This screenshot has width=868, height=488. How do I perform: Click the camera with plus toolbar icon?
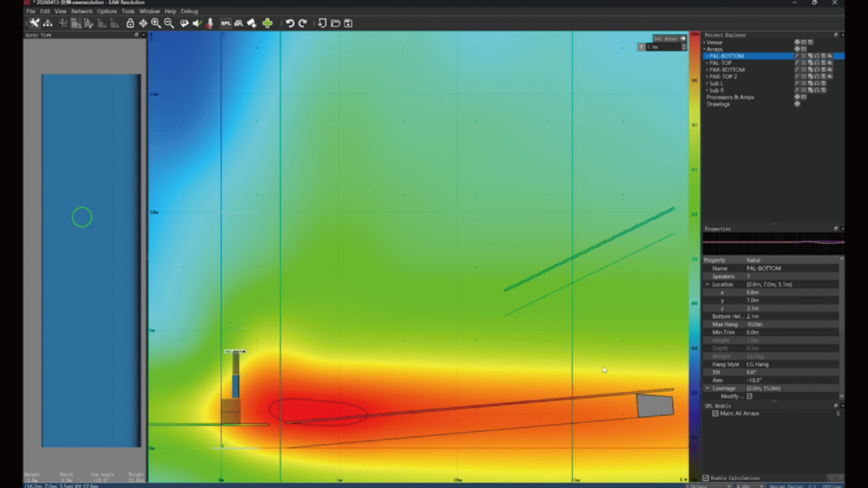pos(252,23)
